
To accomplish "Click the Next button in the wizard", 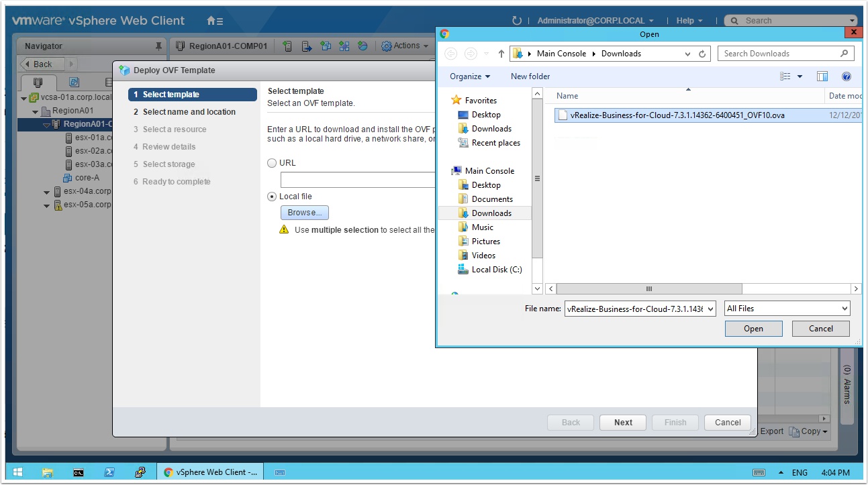I will pyautogui.click(x=623, y=423).
